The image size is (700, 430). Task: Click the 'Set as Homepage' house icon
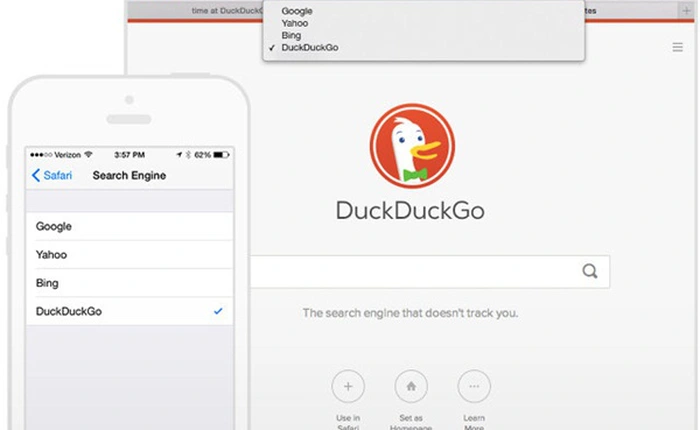[411, 386]
